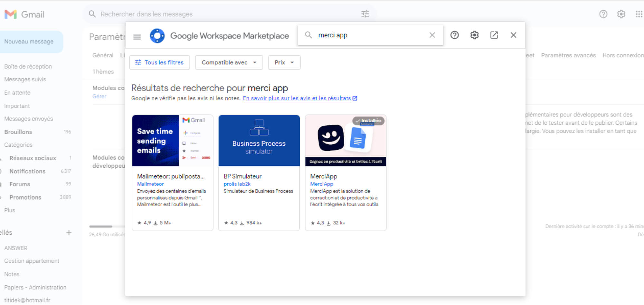Screen dimensions: 644x305
Task: Switch to the Thèmes settings tab
Action: 103,71
